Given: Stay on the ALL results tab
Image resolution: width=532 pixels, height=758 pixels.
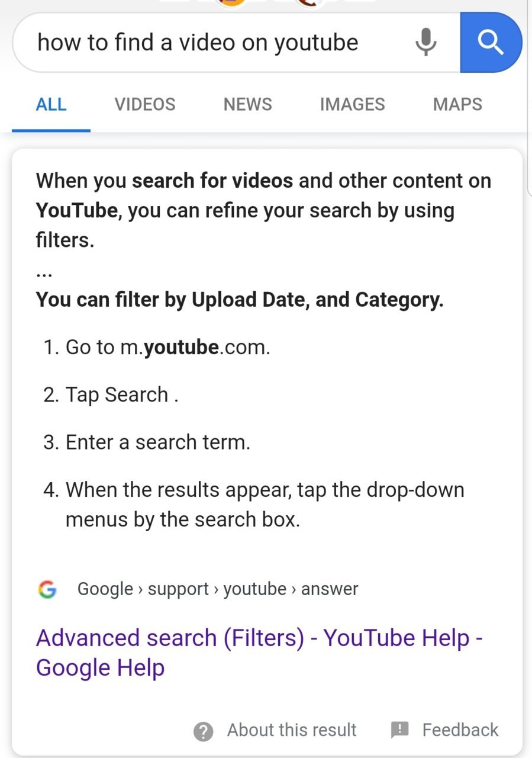Looking at the screenshot, I should coord(51,105).
